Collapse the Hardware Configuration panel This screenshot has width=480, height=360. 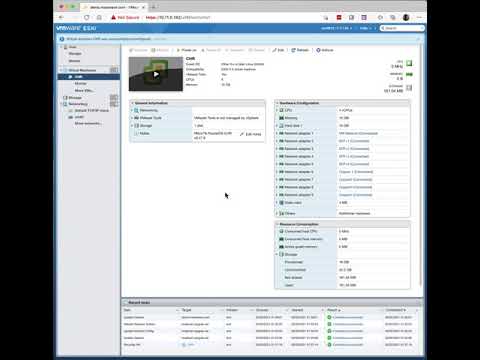click(277, 103)
